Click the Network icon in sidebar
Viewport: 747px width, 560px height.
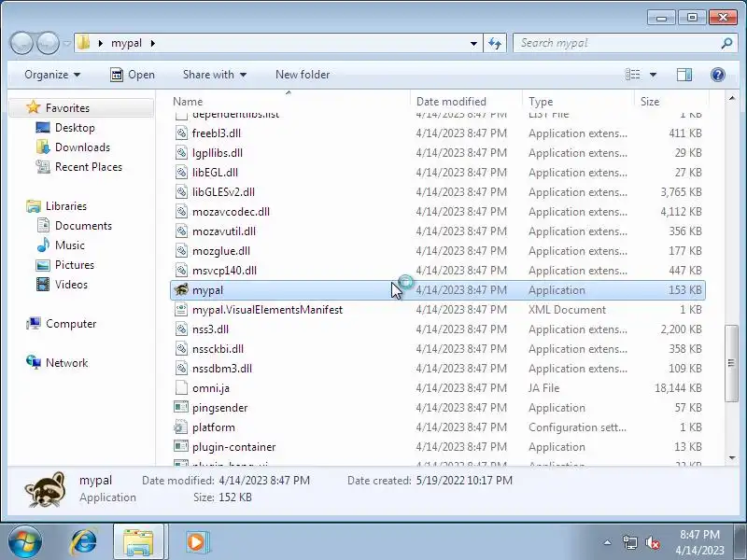34,362
